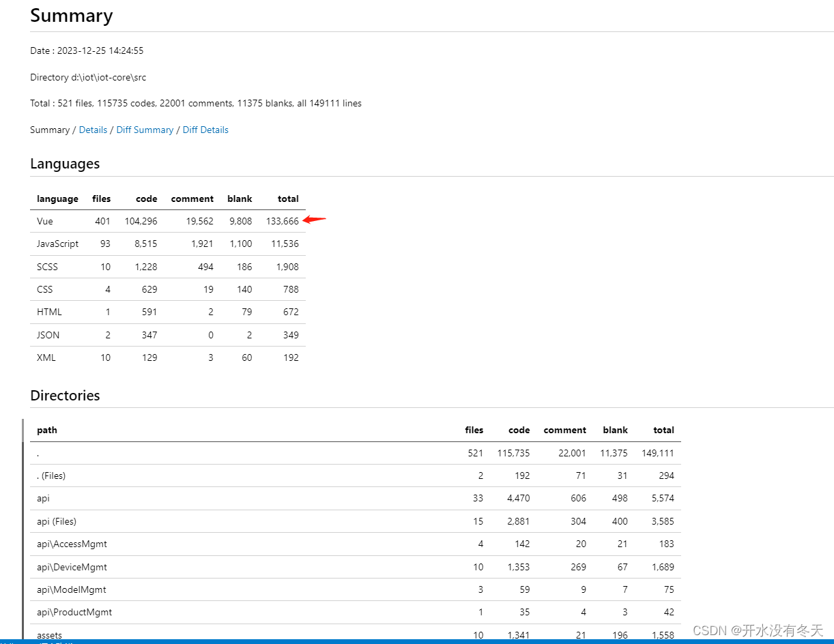Click the Directories section heading
This screenshot has width=834, height=644.
pyautogui.click(x=65, y=396)
